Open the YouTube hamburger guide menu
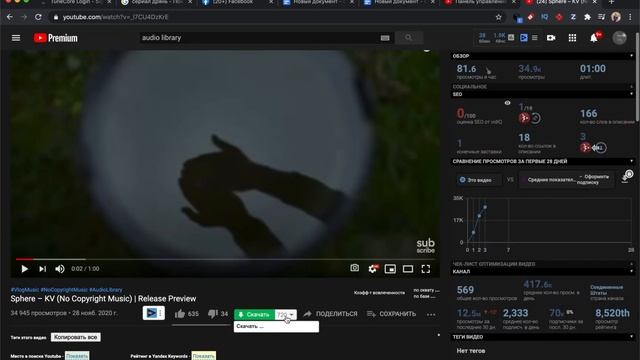Viewport: 640px width, 360px height. pos(16,38)
